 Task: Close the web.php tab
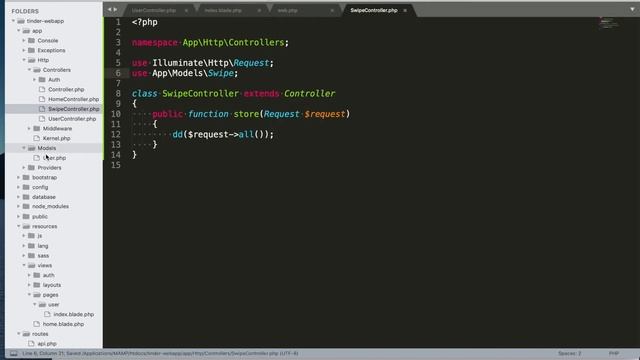click(x=332, y=10)
